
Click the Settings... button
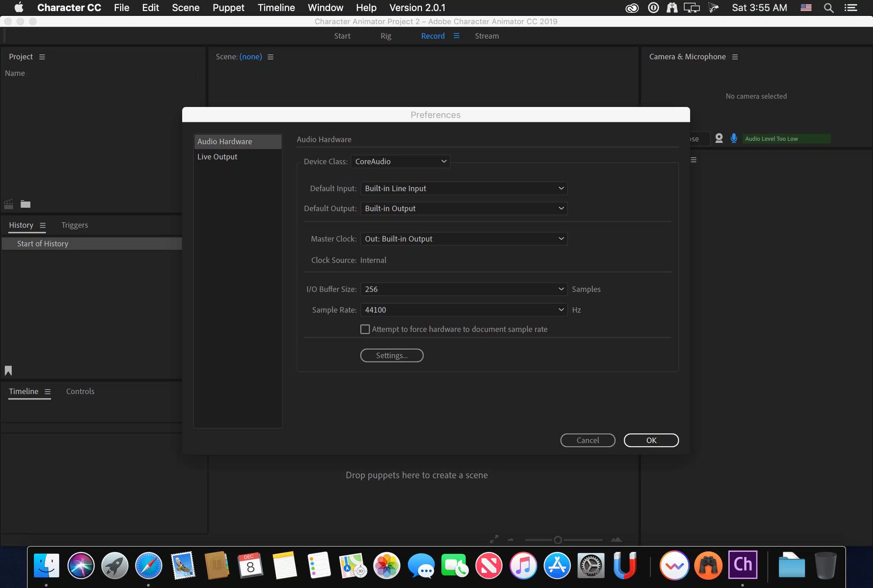392,355
